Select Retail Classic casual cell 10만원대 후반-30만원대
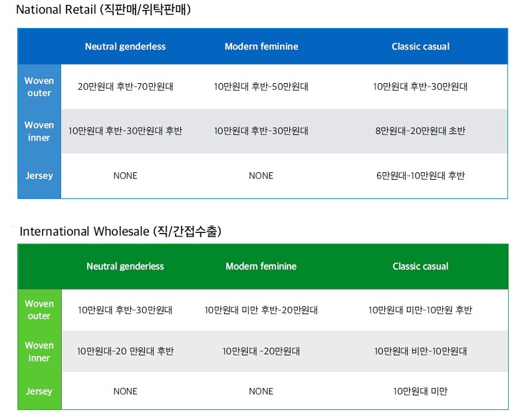This screenshot has height=418, width=532. pos(420,87)
